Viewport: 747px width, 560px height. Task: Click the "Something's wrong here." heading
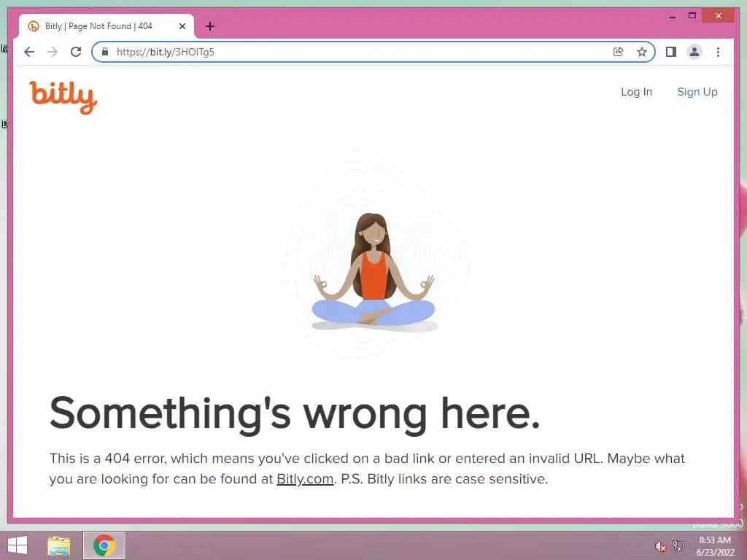tap(295, 414)
